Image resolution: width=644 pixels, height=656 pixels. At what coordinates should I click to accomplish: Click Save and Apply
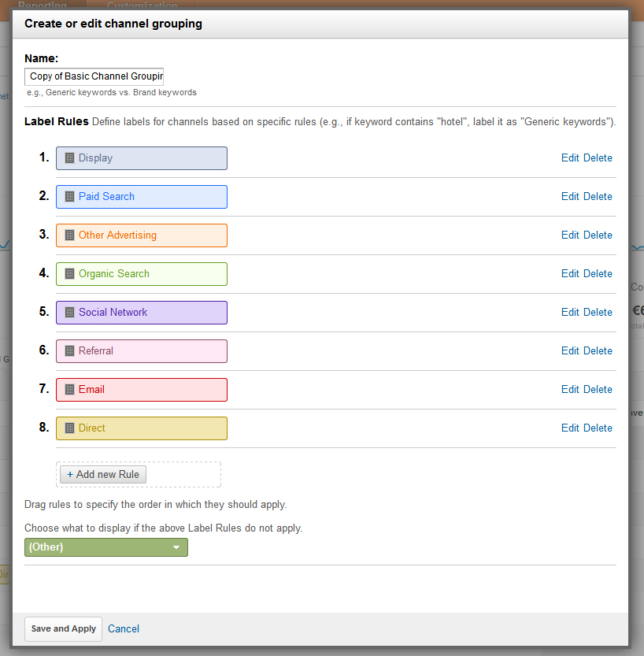(x=64, y=629)
